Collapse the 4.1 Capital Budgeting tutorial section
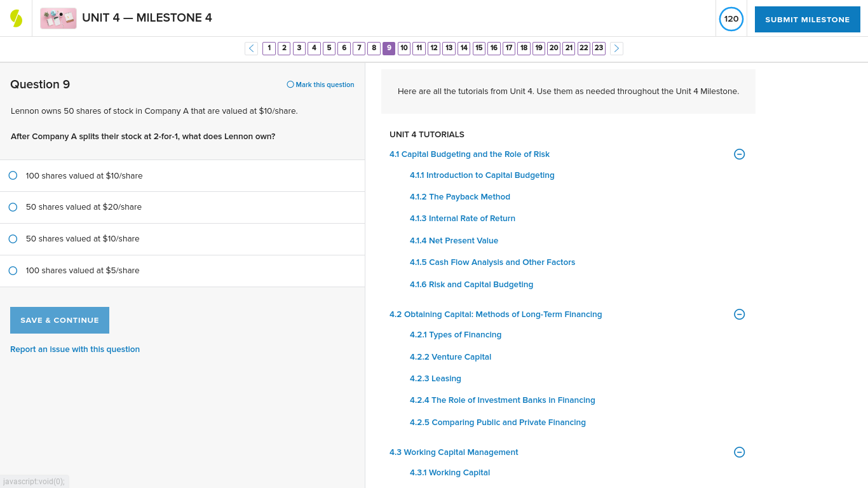Image resolution: width=868 pixels, height=488 pixels. [x=739, y=154]
